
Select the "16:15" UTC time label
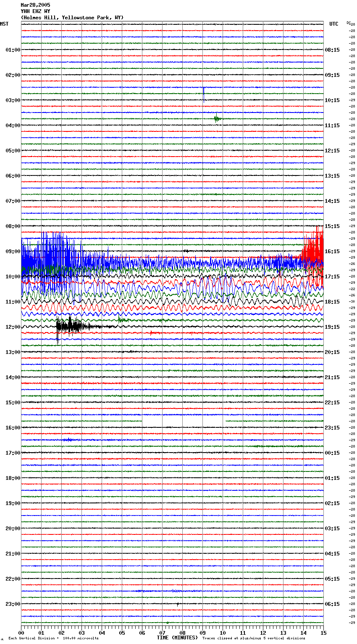332,251
